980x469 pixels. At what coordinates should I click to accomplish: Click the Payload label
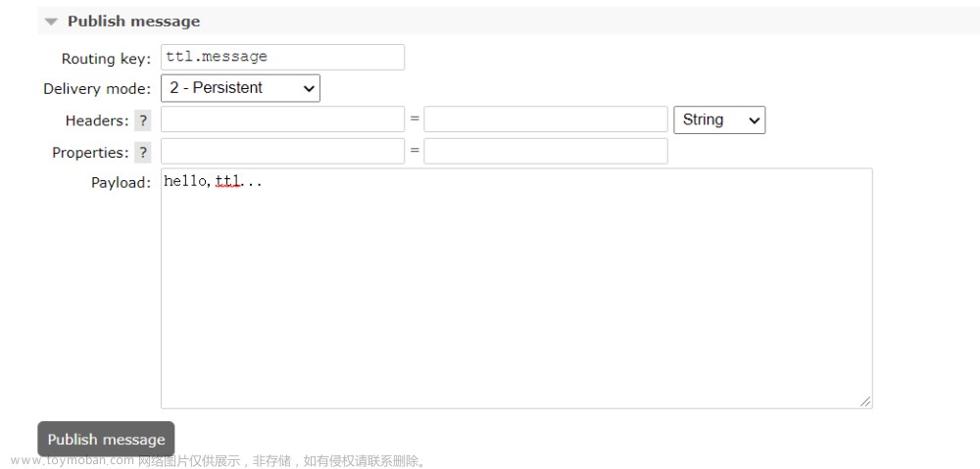click(122, 182)
